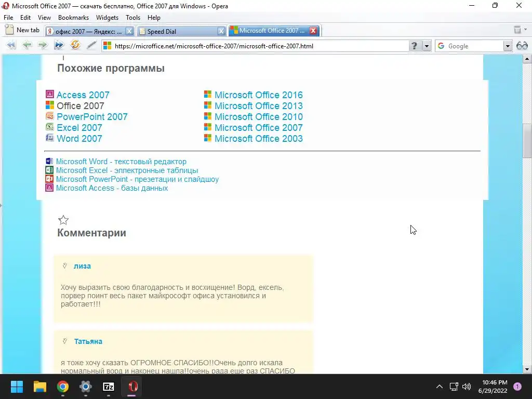The image size is (532, 399).
Task: Show hidden system tray icons chevron
Action: (440, 387)
